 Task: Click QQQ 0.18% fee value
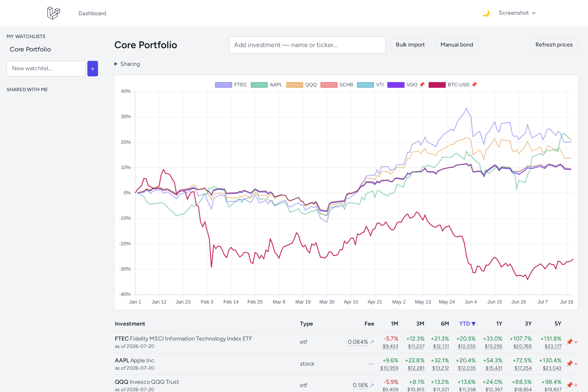tap(360, 385)
